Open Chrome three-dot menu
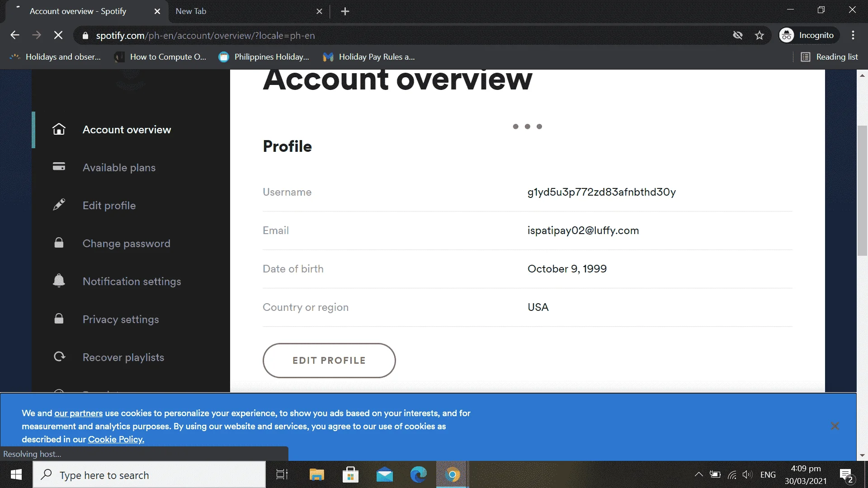Screen dimensions: 868x488 pos(853,35)
